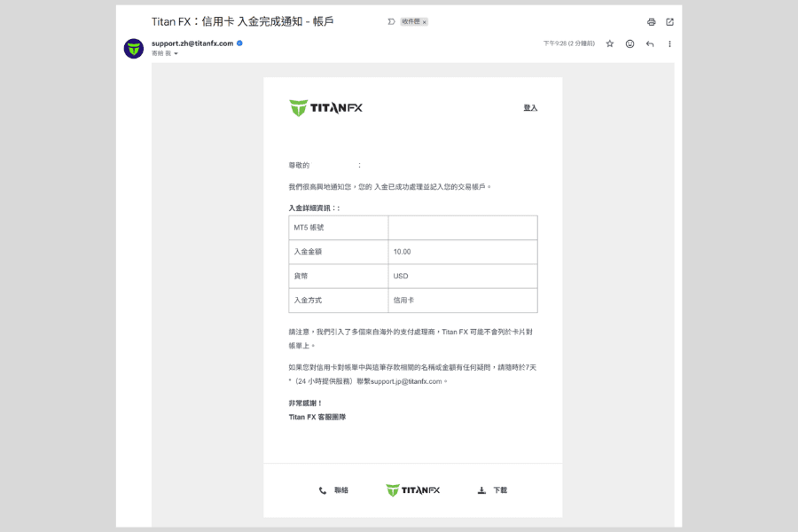
Task: Open the three-dot more options menu
Action: [669, 43]
